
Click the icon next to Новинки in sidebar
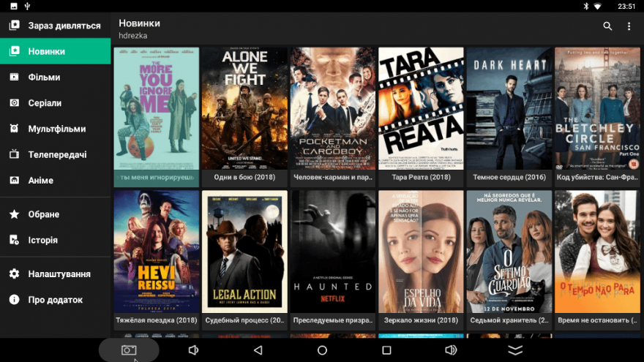(15, 51)
